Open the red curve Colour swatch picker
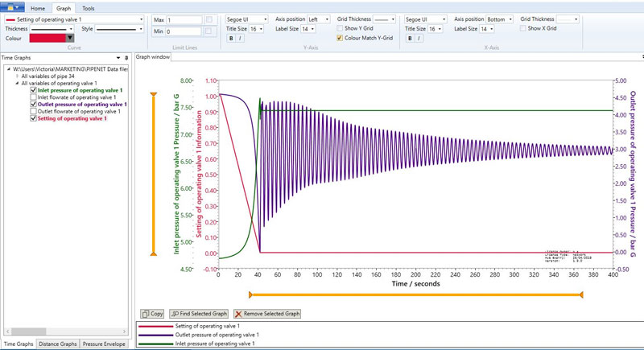This screenshot has width=644, height=350. click(x=52, y=38)
